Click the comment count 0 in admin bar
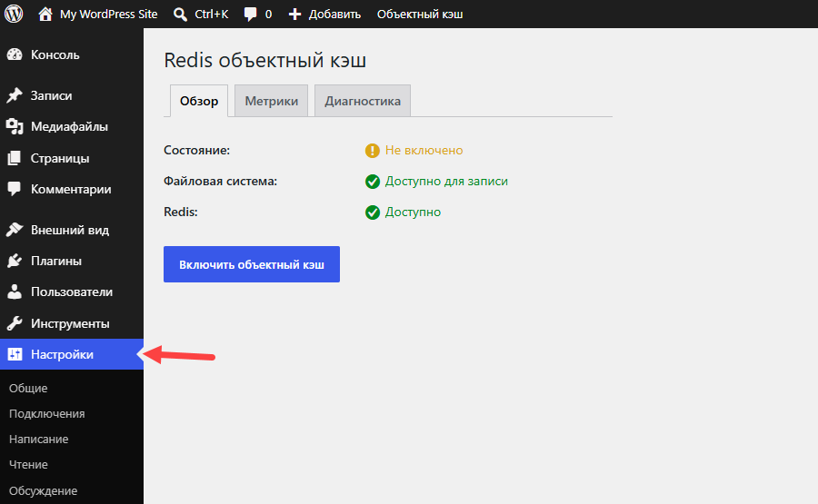Image resolution: width=818 pixels, height=504 pixels. pos(269,15)
